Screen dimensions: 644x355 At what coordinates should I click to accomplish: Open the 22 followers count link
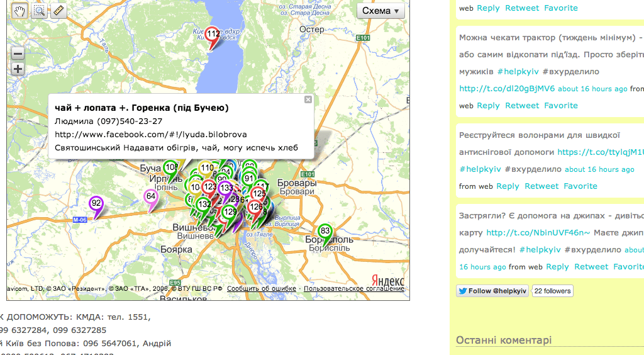(552, 291)
